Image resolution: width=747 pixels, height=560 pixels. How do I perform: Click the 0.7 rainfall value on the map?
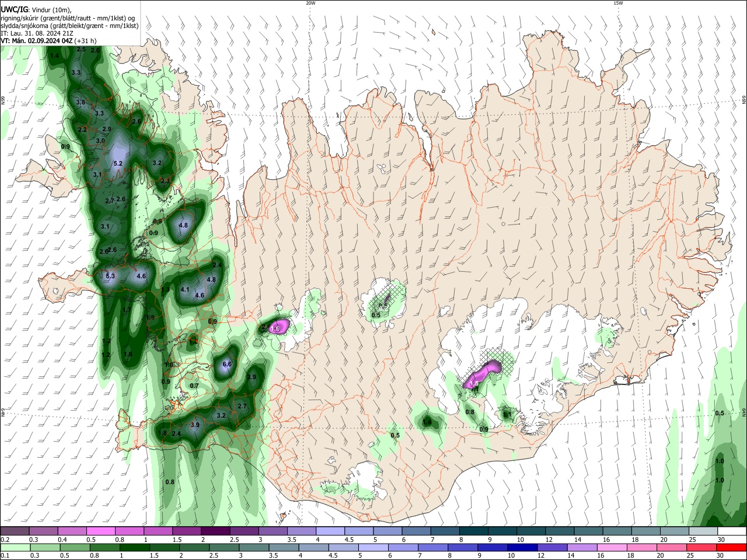pos(194,386)
